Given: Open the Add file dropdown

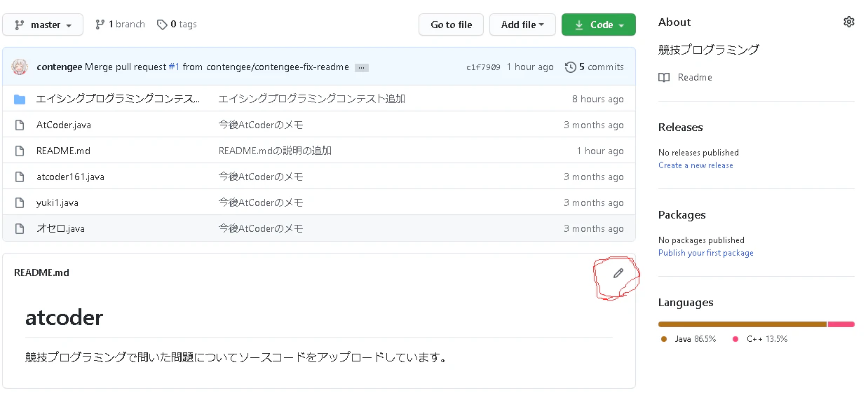Looking at the screenshot, I should click(x=522, y=25).
